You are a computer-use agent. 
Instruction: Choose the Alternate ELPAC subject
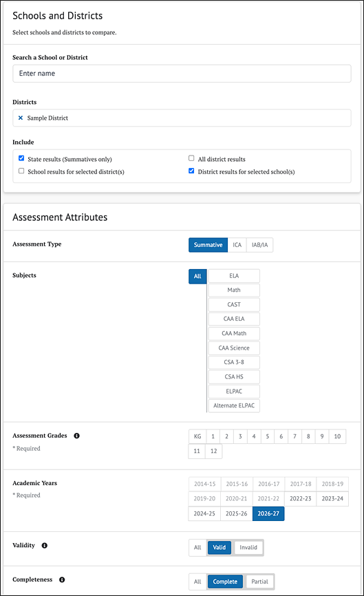[234, 405]
